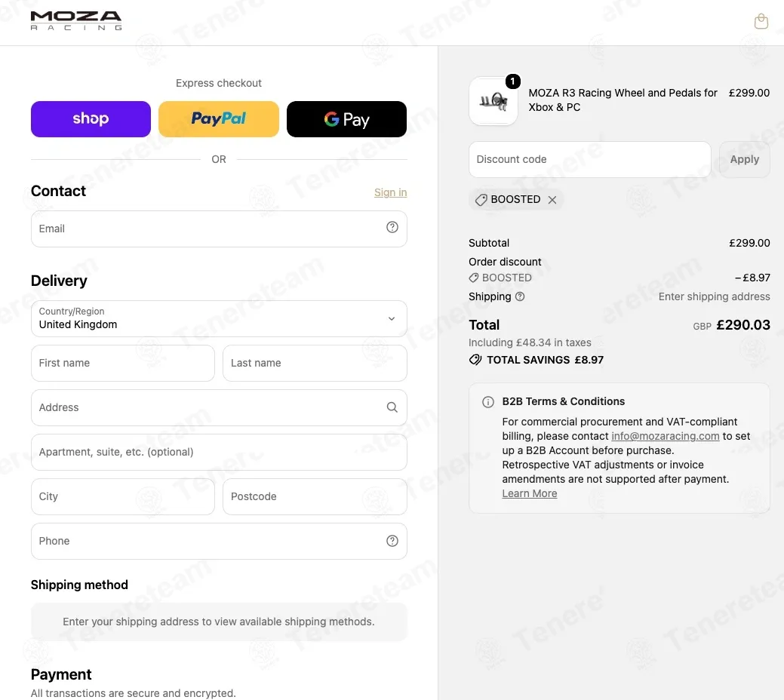
Task: Click the address search magnifier icon
Action: [x=392, y=407]
